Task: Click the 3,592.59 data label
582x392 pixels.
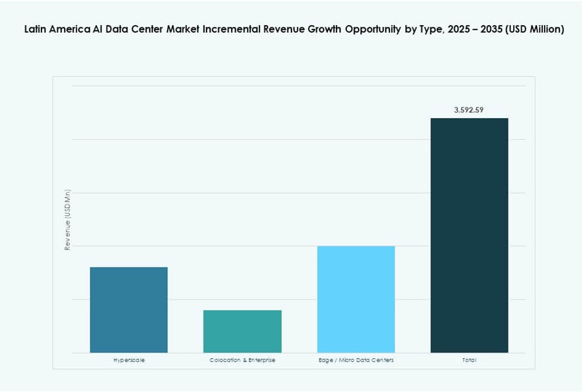Action: click(x=469, y=108)
